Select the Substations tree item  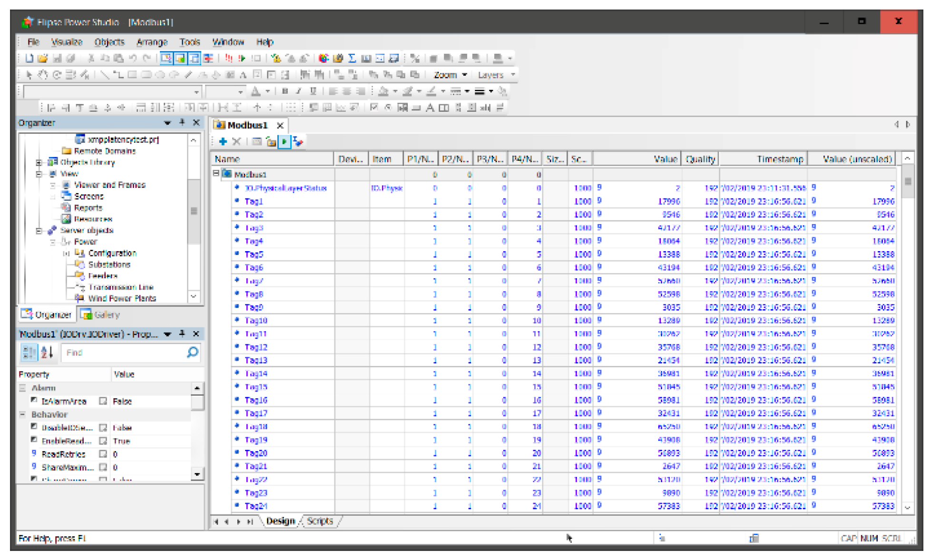[109, 265]
